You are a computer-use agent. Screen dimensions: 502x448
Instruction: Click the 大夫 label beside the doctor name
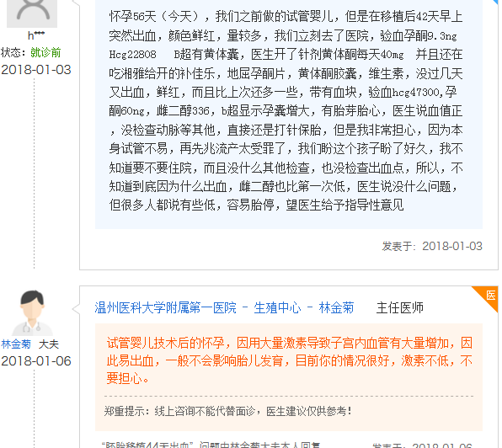pyautogui.click(x=49, y=344)
